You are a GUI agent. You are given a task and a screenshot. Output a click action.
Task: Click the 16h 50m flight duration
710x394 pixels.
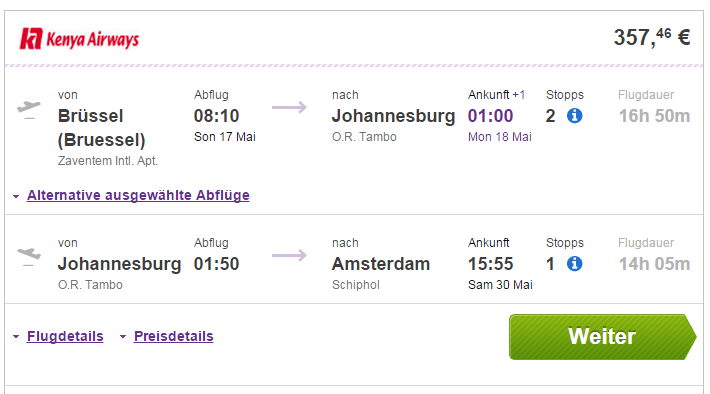(654, 116)
